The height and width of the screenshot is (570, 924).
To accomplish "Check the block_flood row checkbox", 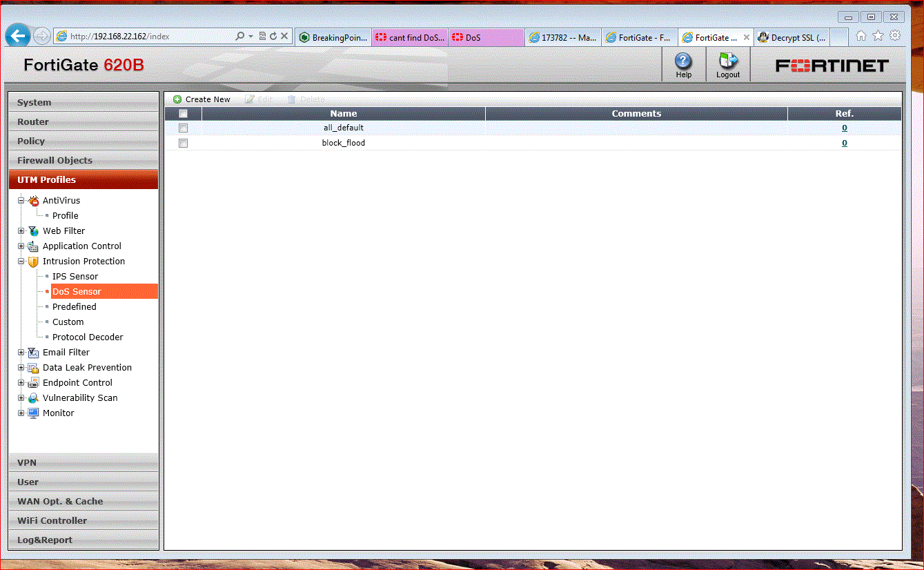I will (x=183, y=144).
